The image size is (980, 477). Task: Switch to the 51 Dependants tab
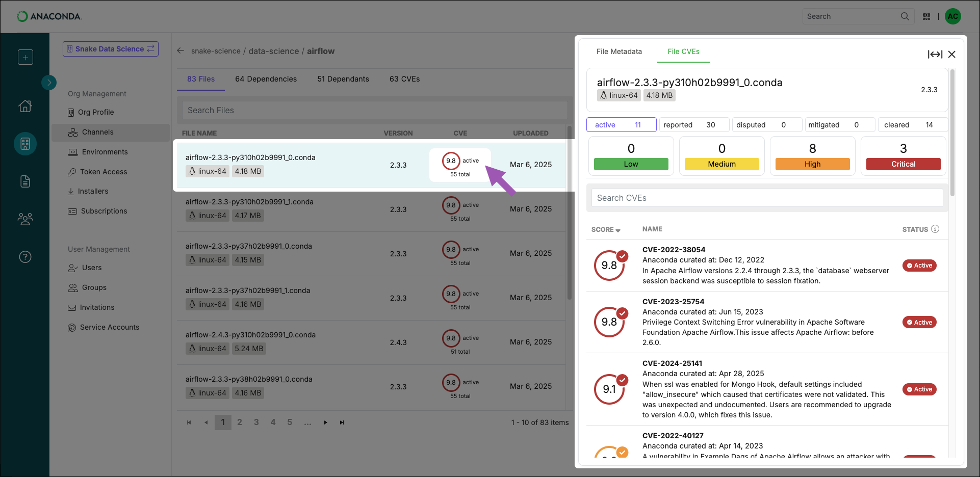[x=343, y=79]
